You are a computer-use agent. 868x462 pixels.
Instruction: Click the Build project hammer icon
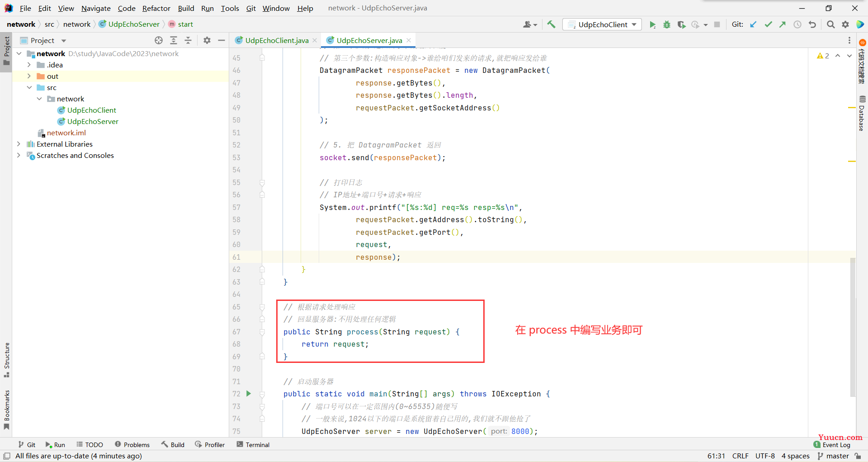click(551, 24)
